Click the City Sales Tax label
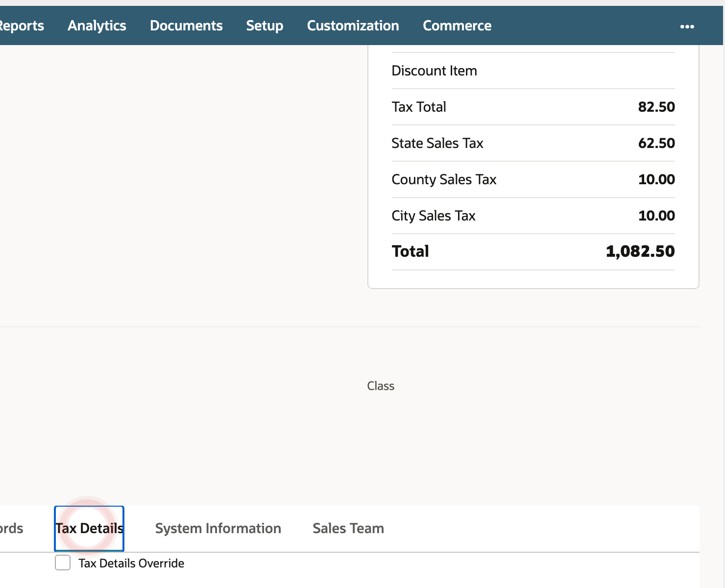 [x=434, y=216]
